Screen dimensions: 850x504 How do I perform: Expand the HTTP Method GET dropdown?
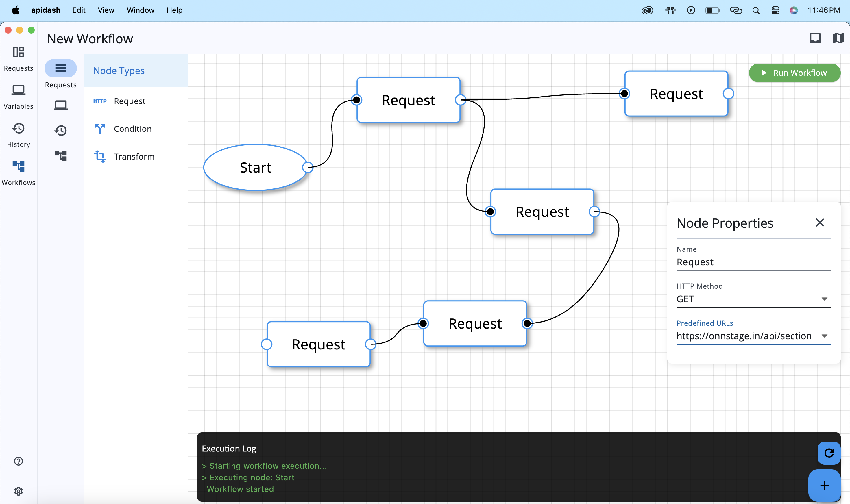(x=824, y=299)
